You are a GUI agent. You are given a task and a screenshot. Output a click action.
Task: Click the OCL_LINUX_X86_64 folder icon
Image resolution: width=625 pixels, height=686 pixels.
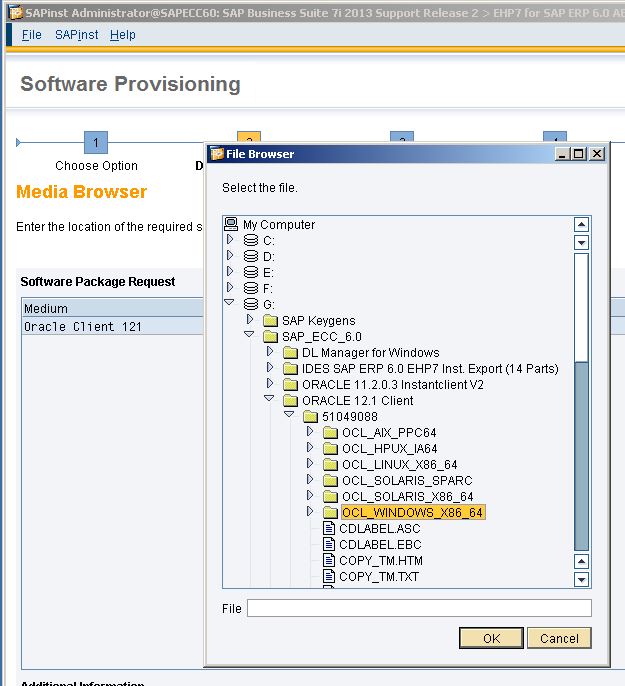[330, 465]
